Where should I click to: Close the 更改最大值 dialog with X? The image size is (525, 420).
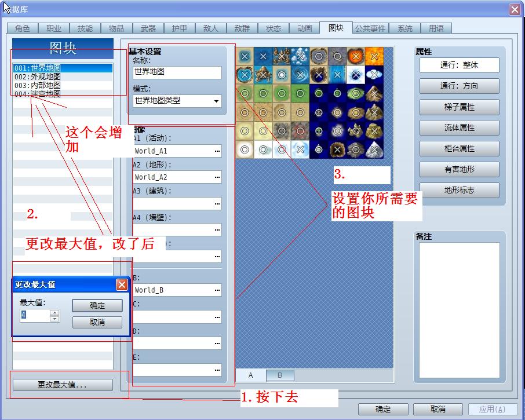(122, 285)
